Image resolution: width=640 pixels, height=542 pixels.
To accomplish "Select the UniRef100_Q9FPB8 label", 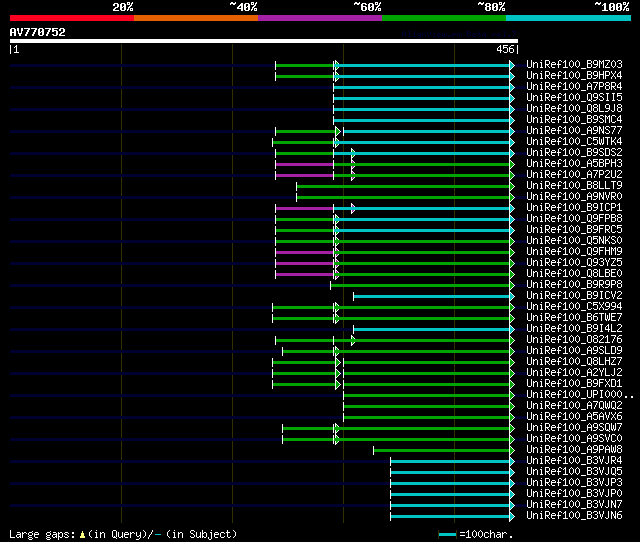I will tap(574, 219).
